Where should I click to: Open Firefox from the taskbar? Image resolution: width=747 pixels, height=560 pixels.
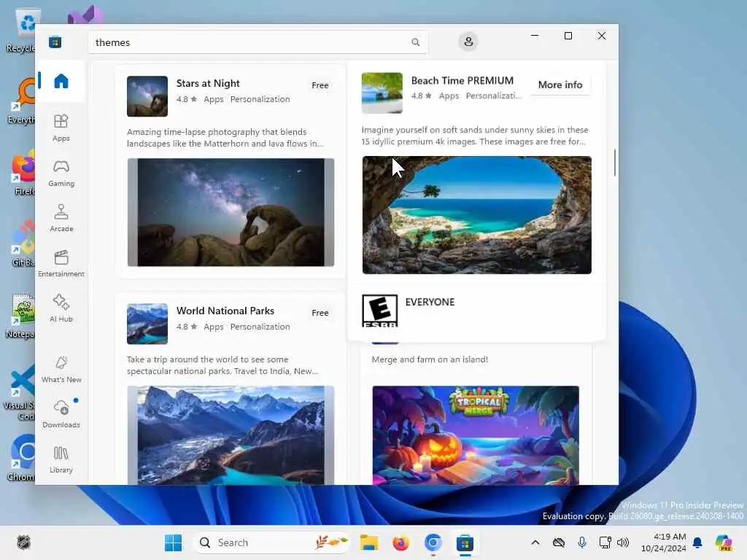tap(400, 542)
